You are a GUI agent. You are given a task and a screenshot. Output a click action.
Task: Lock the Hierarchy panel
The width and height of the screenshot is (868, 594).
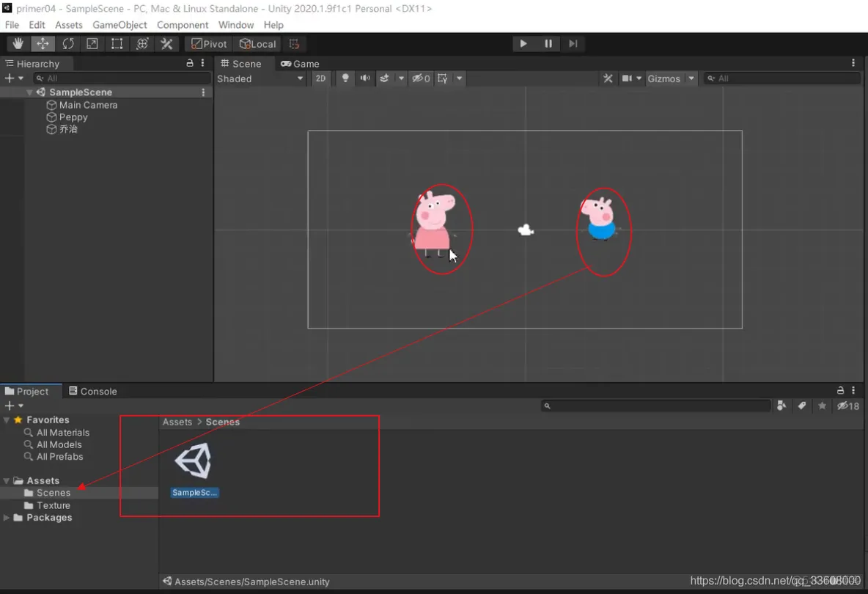click(x=190, y=63)
